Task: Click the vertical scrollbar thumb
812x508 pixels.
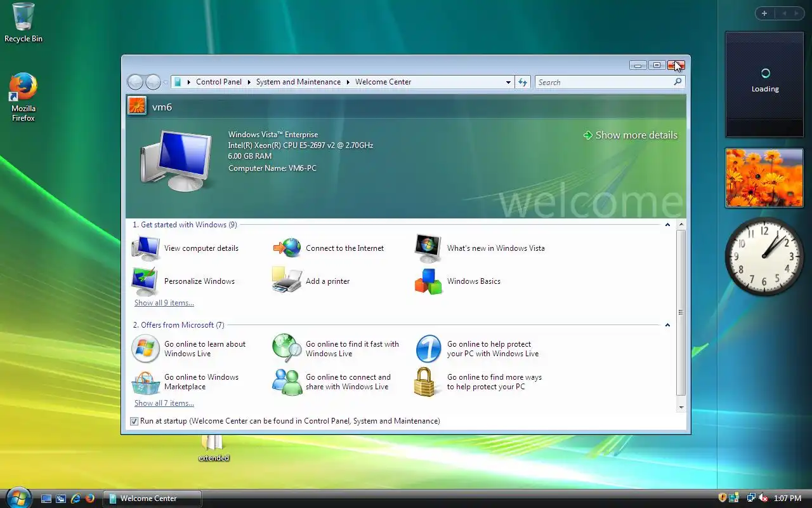Action: [681, 312]
